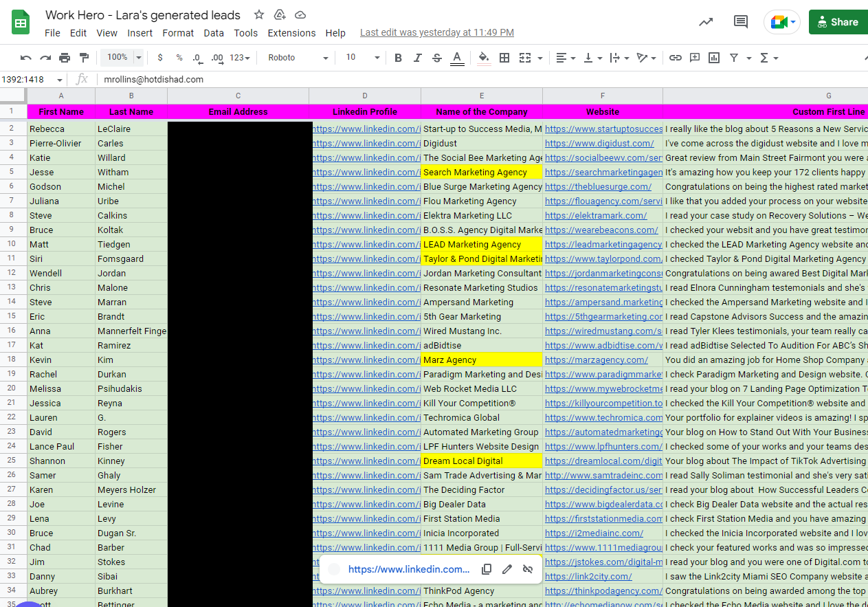868x607 pixels.
Task: Open the File menu
Action: 52,33
